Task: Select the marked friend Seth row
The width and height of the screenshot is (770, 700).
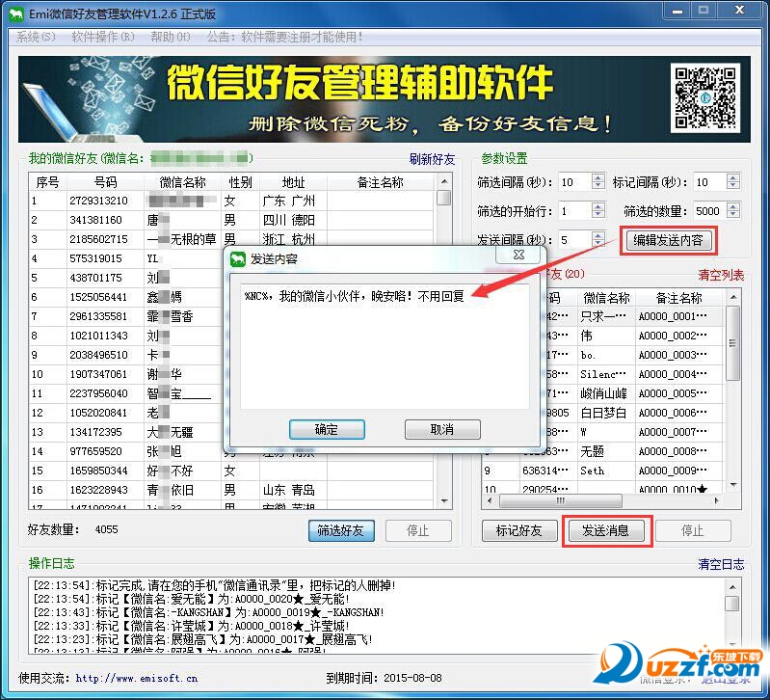Action: point(603,471)
